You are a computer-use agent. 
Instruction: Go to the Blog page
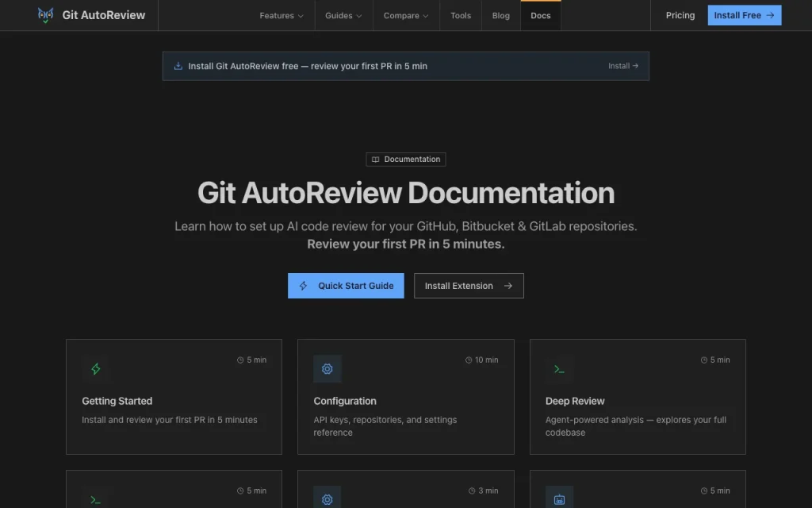(x=501, y=16)
